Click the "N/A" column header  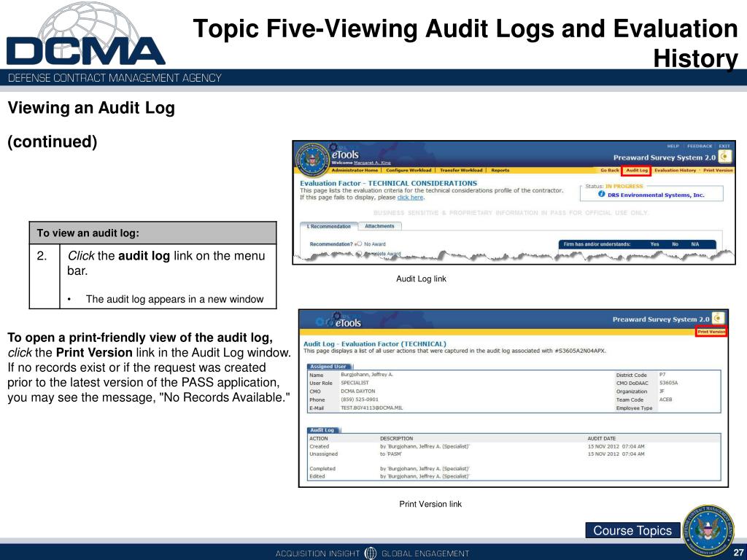(695, 244)
